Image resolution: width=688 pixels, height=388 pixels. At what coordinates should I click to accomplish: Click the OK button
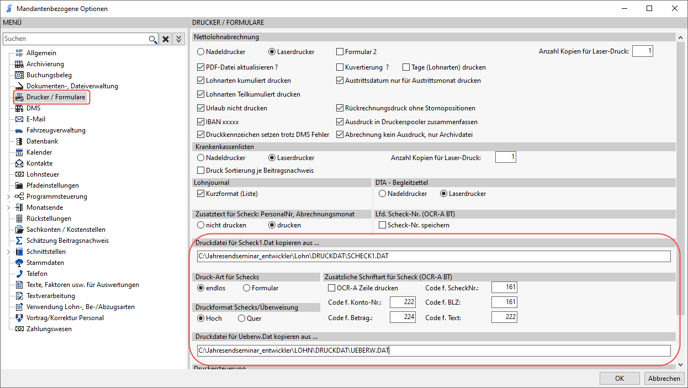(x=619, y=378)
